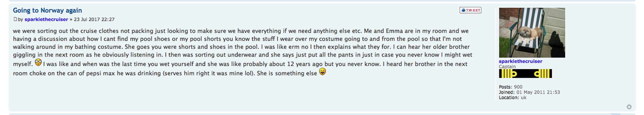Image resolution: width=644 pixels, height=115 pixels.
Task: Click the Tweet button on the post
Action: 470,10
